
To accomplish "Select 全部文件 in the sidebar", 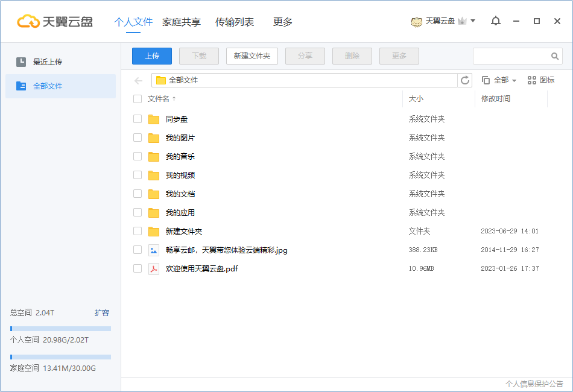I will point(61,86).
